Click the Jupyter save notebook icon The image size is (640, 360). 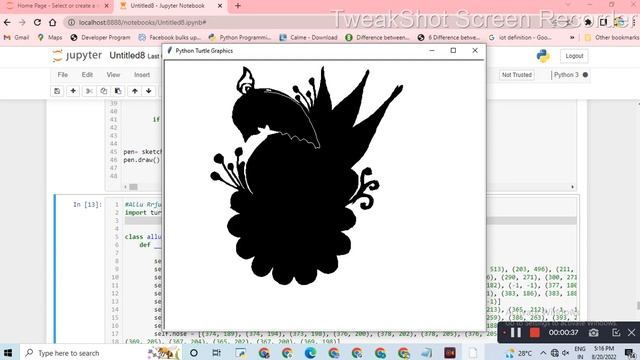pyautogui.click(x=57, y=91)
